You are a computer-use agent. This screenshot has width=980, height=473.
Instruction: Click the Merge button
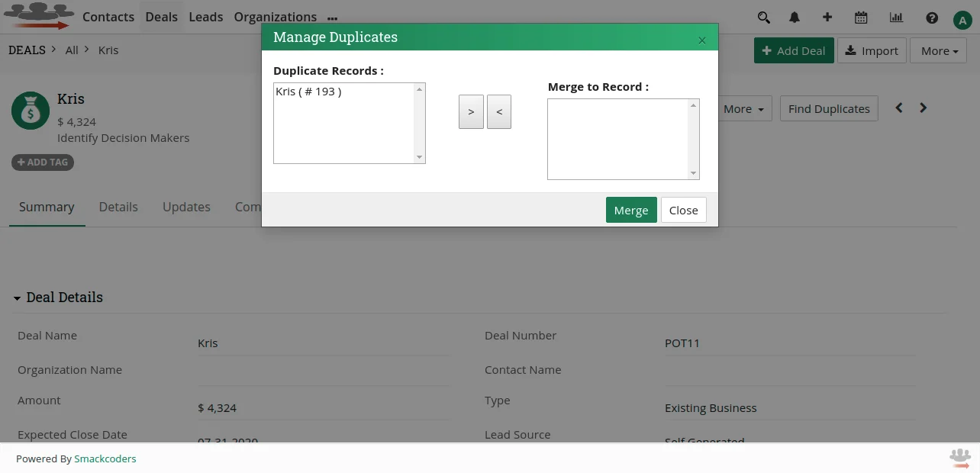click(631, 210)
